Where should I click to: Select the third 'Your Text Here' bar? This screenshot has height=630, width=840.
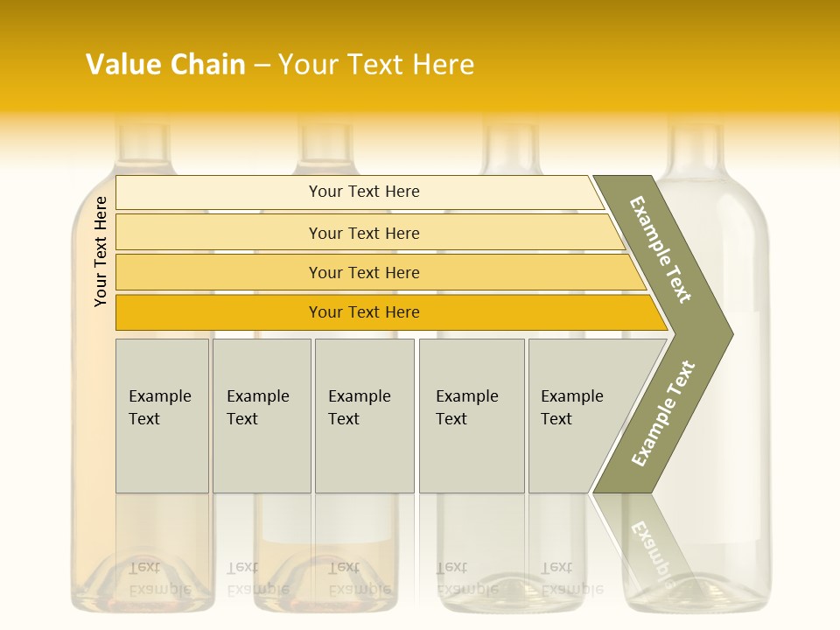click(x=363, y=272)
